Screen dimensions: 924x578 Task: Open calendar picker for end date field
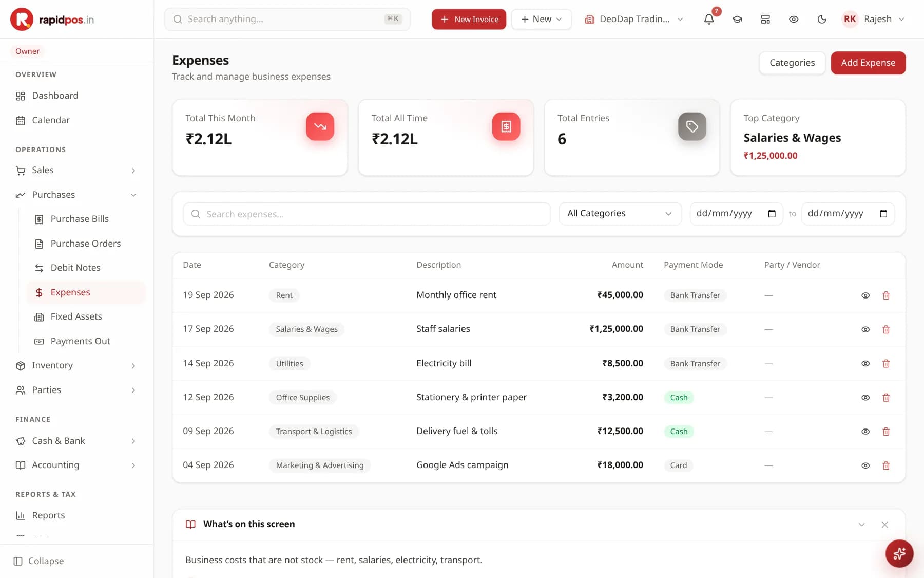point(883,214)
